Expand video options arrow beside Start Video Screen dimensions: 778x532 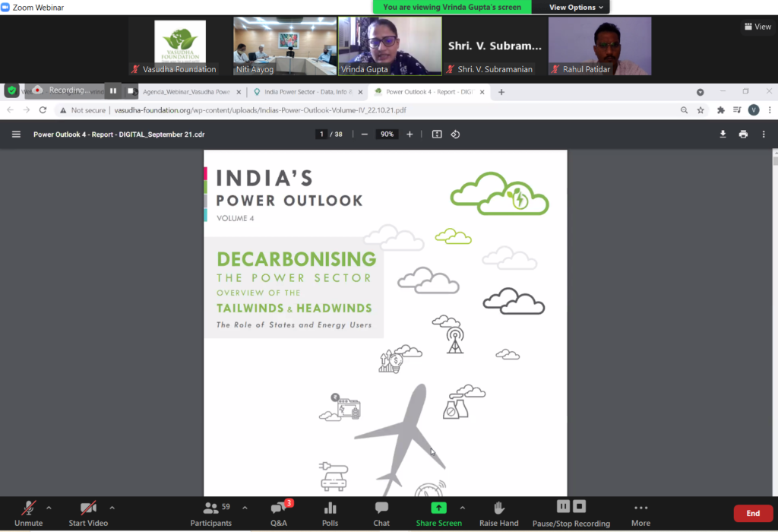tap(112, 508)
